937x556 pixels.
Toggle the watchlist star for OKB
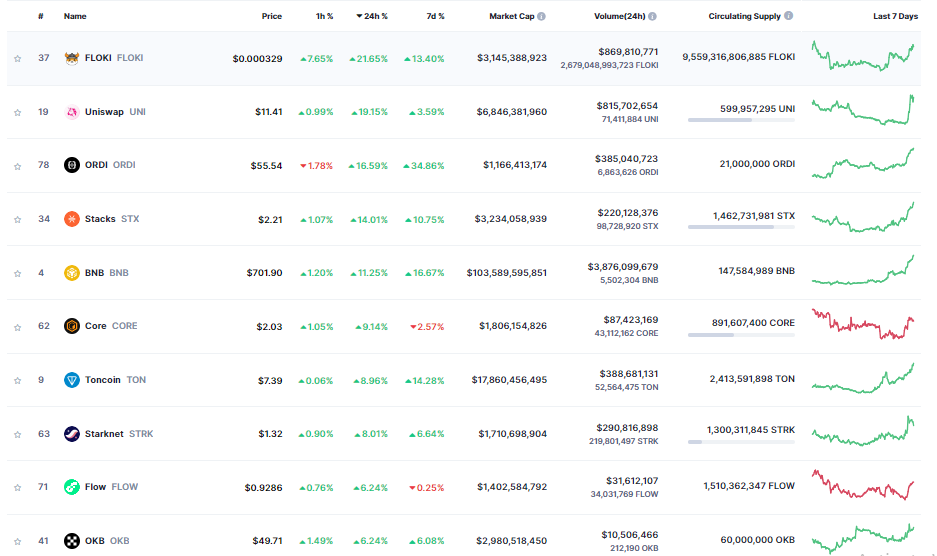pyautogui.click(x=17, y=541)
